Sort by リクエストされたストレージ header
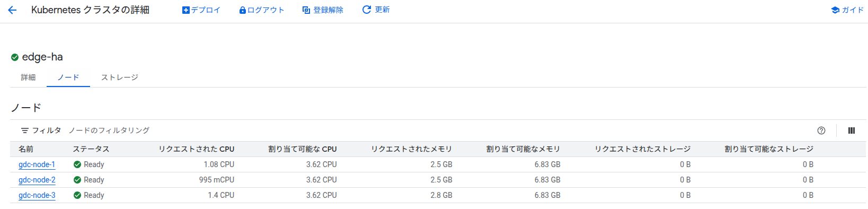The height and width of the screenshot is (209, 868). click(x=642, y=149)
